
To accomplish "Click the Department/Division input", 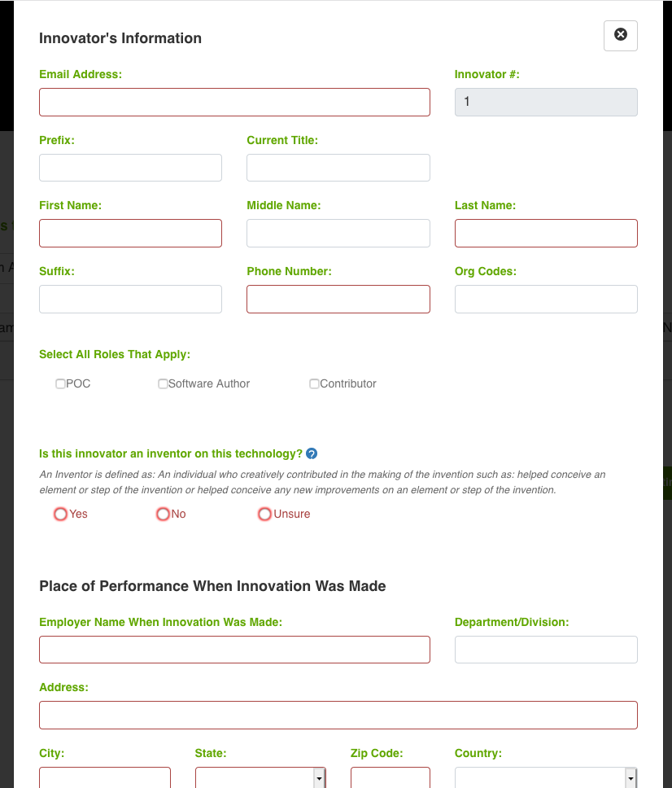I will 546,650.
